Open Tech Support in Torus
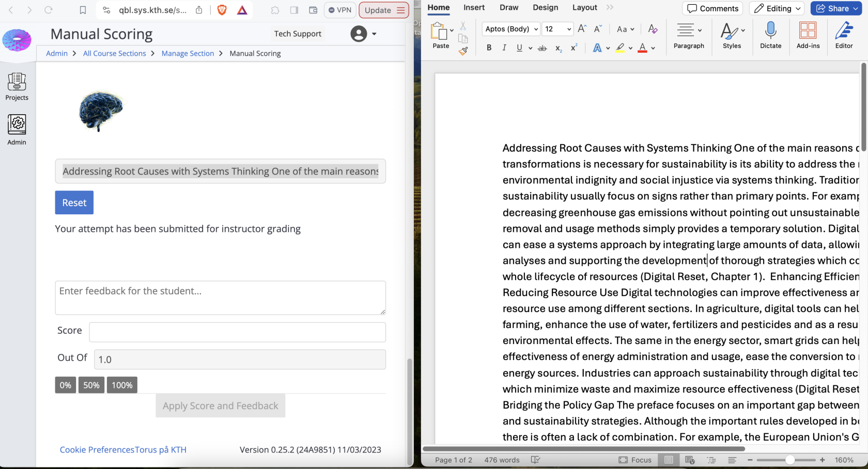This screenshot has width=868, height=469. 298,34
